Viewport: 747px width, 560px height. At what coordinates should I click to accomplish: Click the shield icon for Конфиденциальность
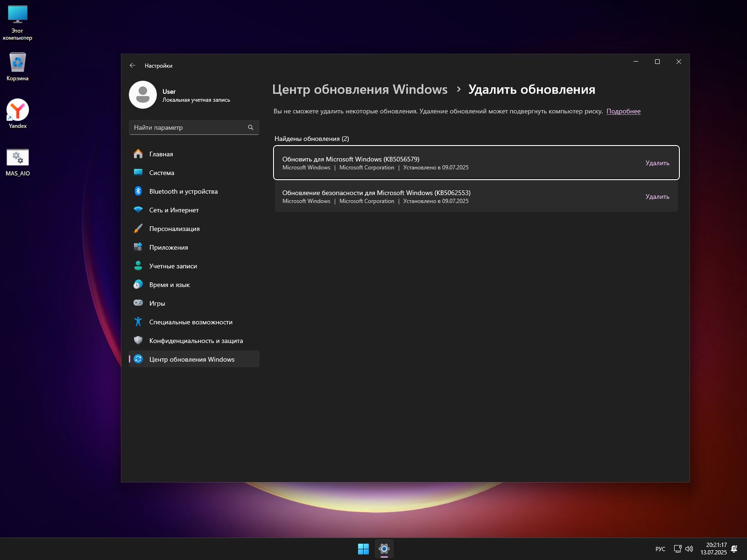(x=138, y=340)
